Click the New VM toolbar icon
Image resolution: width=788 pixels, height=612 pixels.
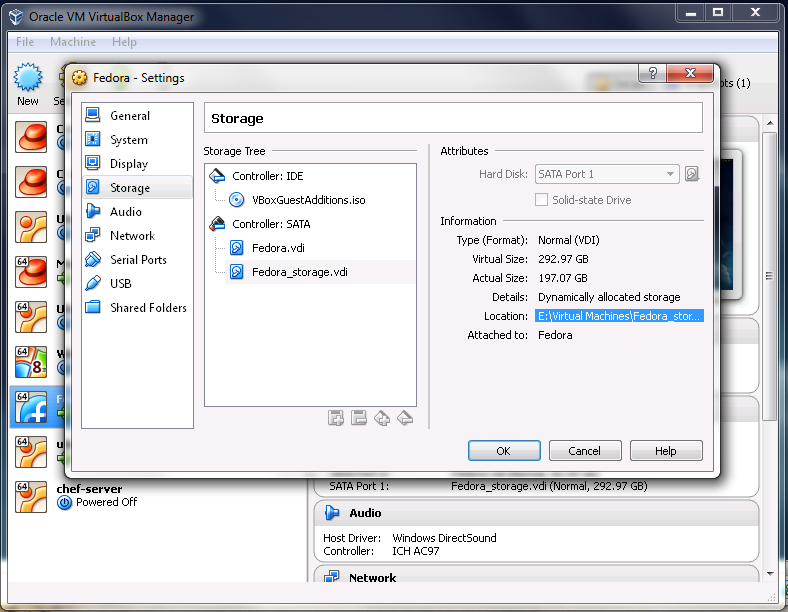coord(28,84)
